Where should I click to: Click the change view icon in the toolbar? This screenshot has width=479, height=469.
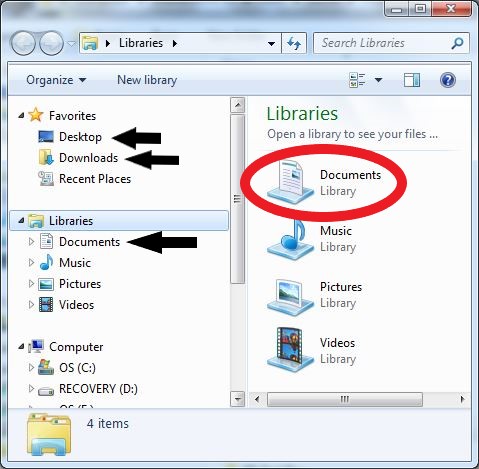click(x=357, y=80)
